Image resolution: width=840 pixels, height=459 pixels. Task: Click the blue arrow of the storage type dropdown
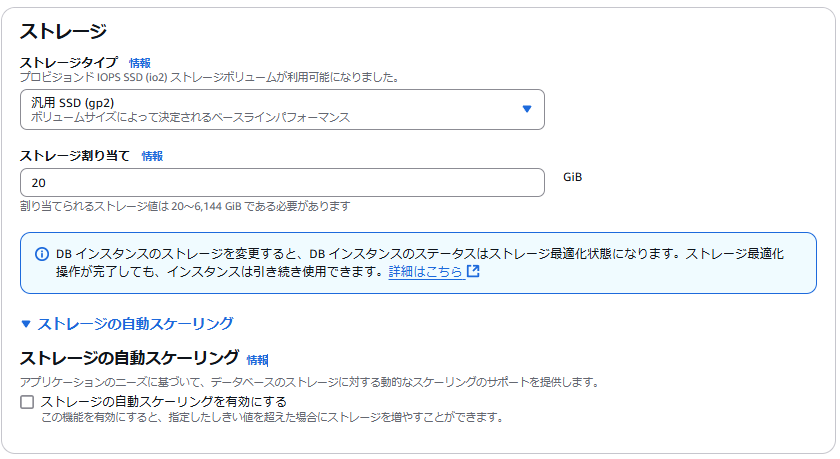[x=527, y=109]
